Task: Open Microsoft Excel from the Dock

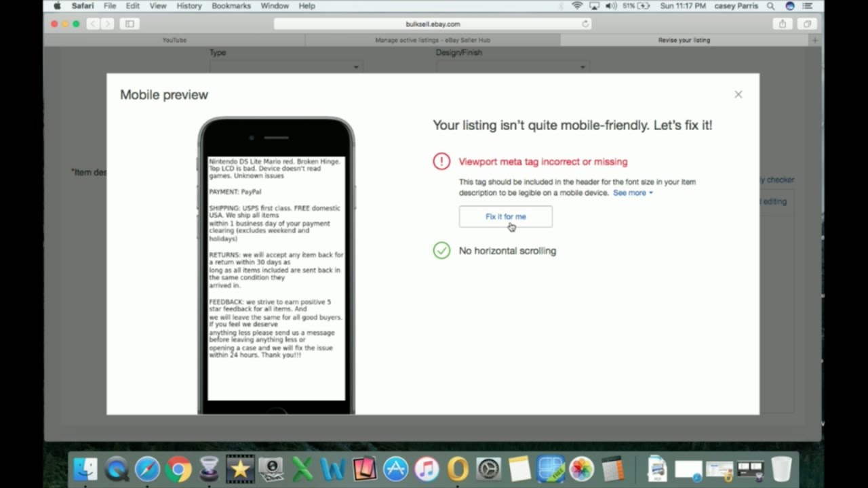Action: [302, 469]
